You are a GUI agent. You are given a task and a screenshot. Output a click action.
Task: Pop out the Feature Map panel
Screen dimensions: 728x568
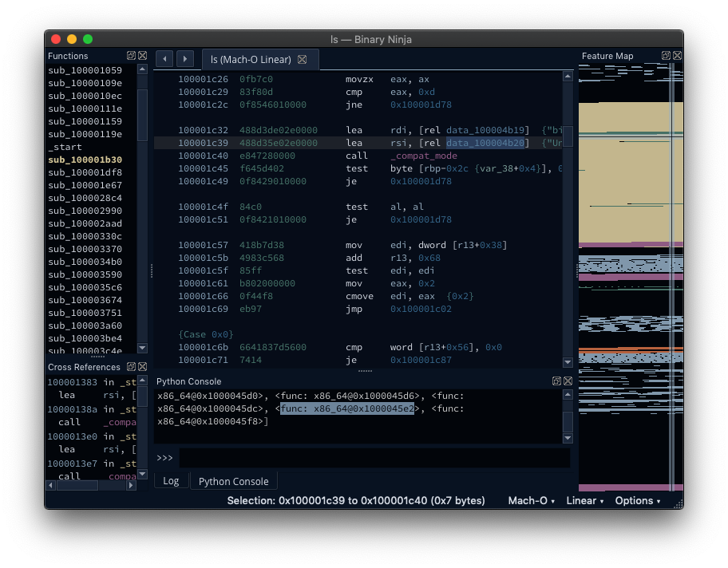point(666,56)
